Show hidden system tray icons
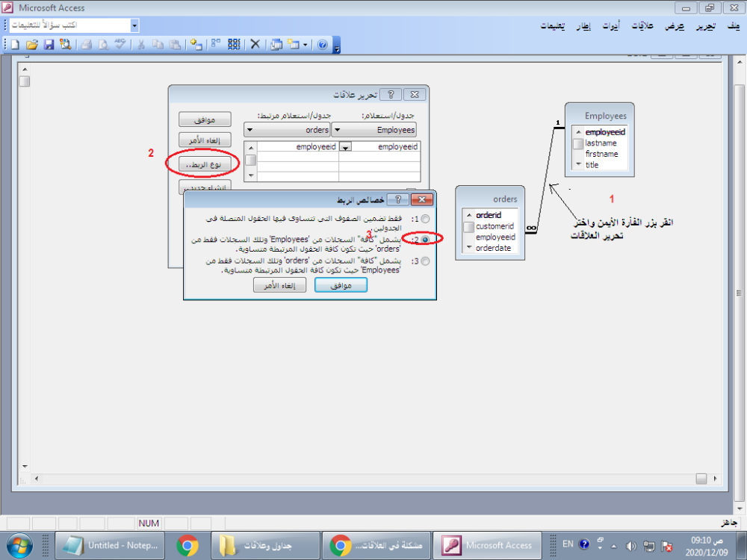747x560 pixels. pos(613,547)
